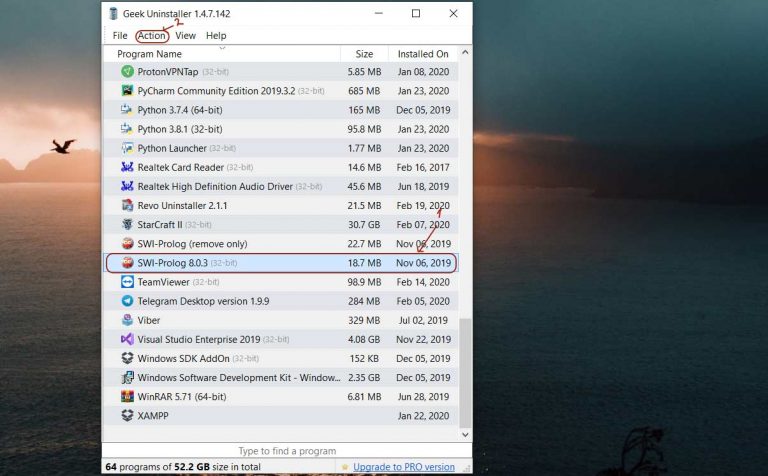Click the Telegram Desktop icon
The width and height of the screenshot is (768, 476).
(127, 301)
